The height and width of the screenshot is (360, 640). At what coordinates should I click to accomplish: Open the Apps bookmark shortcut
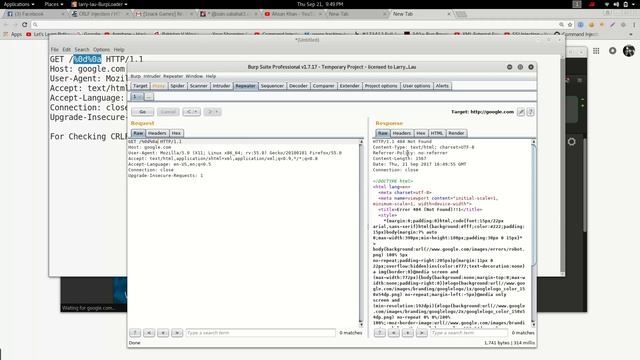pos(13,34)
